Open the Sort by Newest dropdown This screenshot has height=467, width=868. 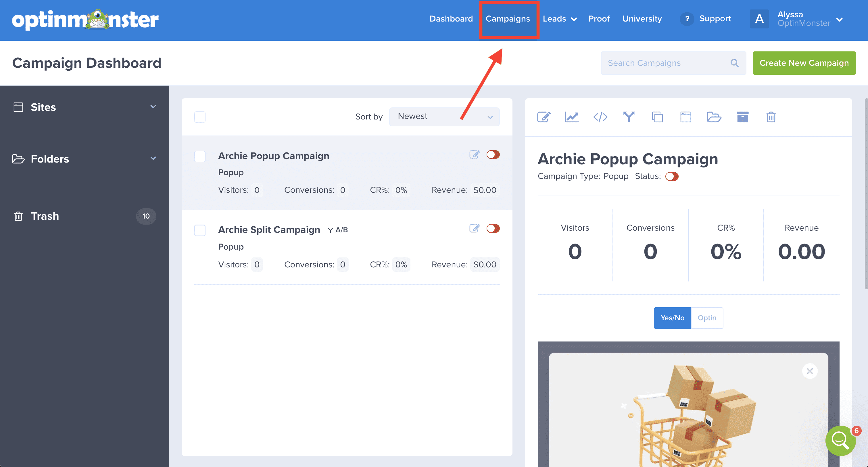[x=444, y=117]
